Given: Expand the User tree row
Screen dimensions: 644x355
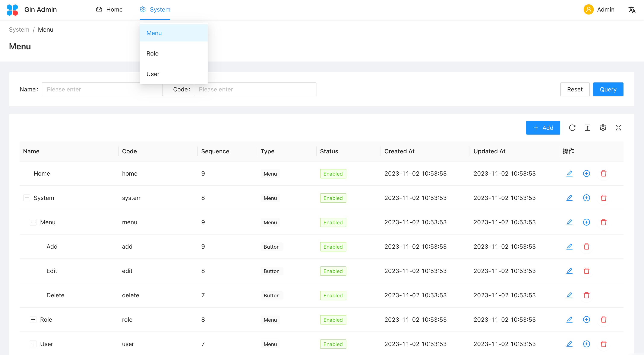Looking at the screenshot, I should (33, 344).
